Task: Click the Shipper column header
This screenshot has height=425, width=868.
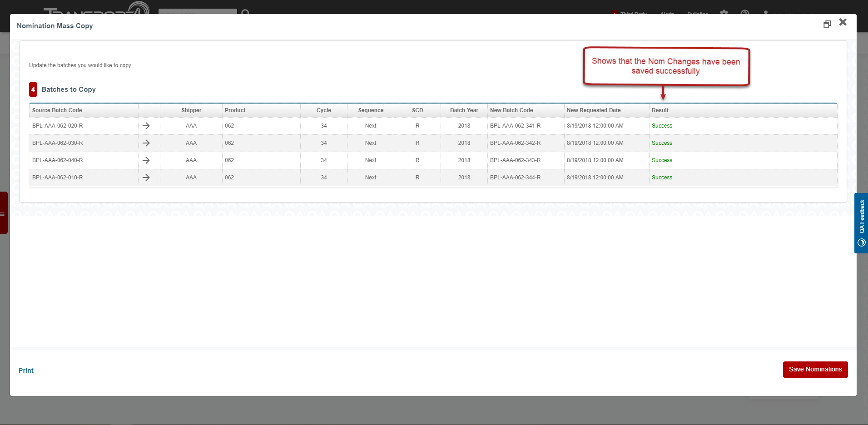Action: 191,110
